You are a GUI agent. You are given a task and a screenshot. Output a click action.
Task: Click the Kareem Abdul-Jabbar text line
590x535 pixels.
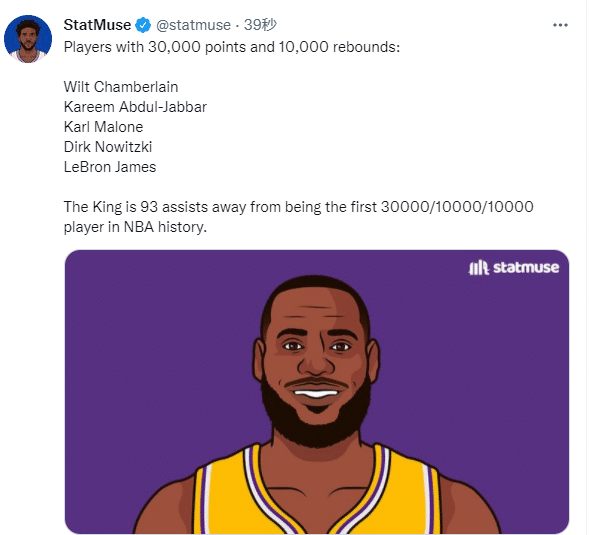pos(135,107)
